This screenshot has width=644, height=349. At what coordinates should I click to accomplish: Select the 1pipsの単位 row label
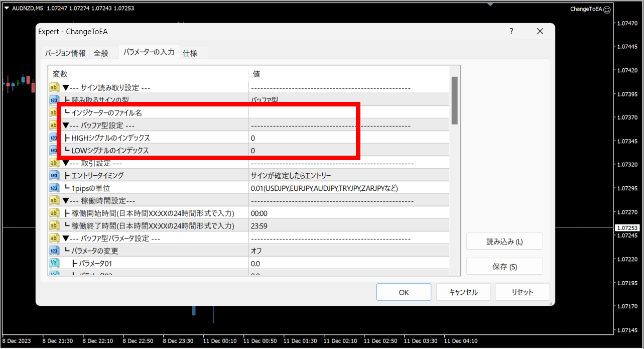coord(88,188)
